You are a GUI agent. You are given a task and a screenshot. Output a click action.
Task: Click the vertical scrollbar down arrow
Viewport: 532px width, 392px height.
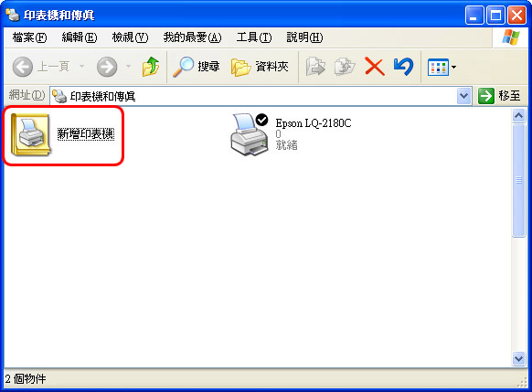coord(518,359)
